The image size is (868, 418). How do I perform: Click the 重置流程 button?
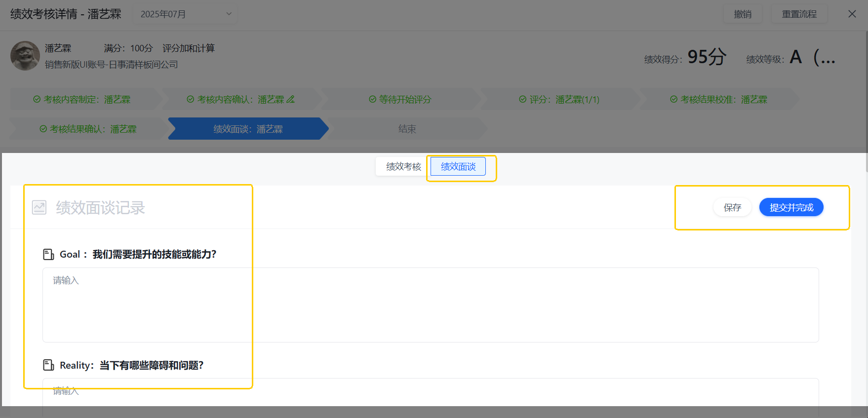(799, 14)
